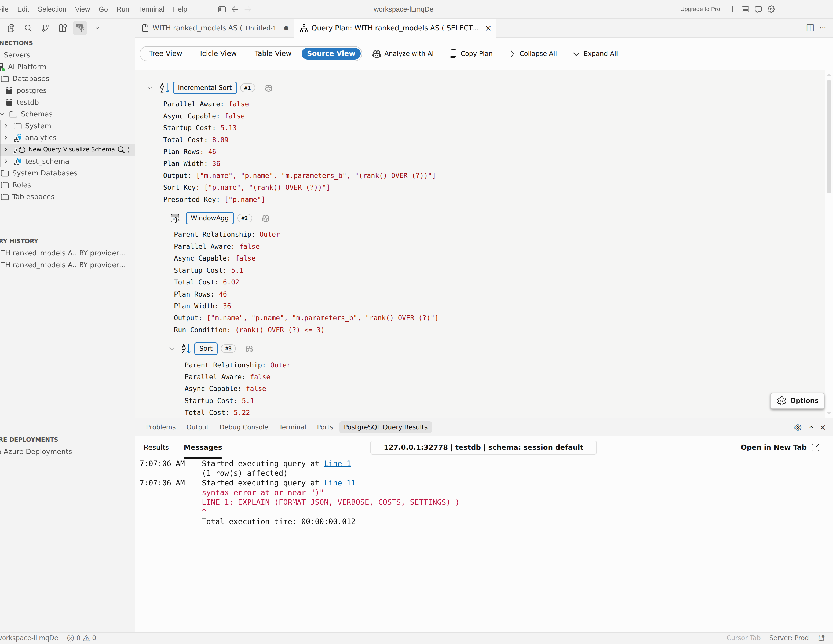
Task: Switch to the Results tab
Action: click(156, 448)
